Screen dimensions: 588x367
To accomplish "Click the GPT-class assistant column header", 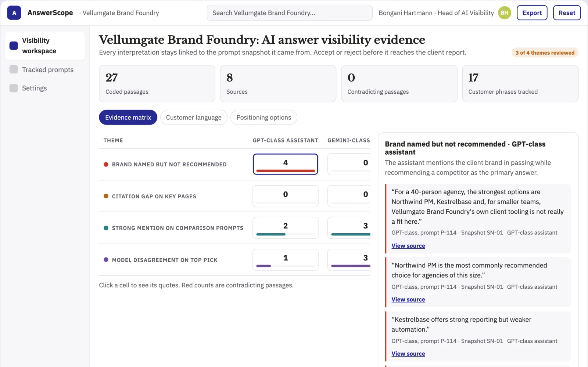I will tap(286, 140).
